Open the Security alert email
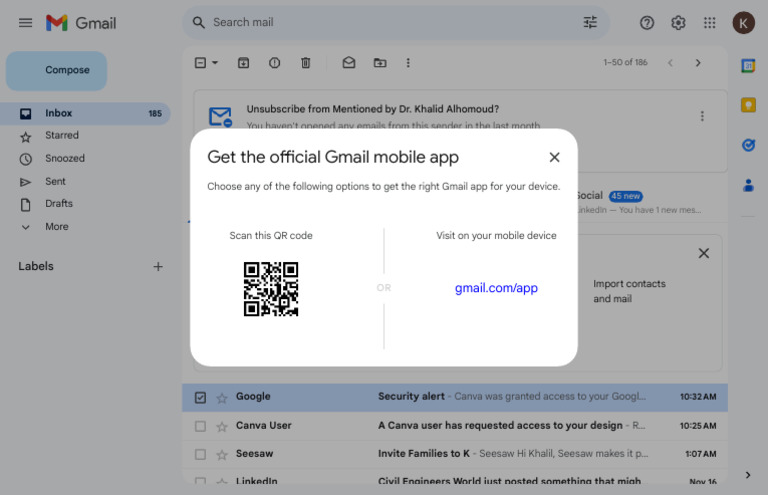This screenshot has width=768, height=495. (455, 398)
